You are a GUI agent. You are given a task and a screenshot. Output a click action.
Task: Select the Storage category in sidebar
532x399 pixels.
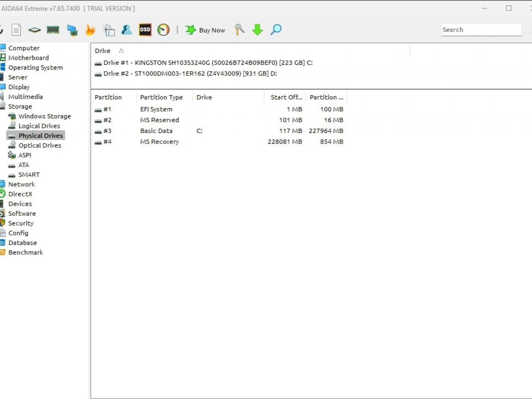(20, 106)
